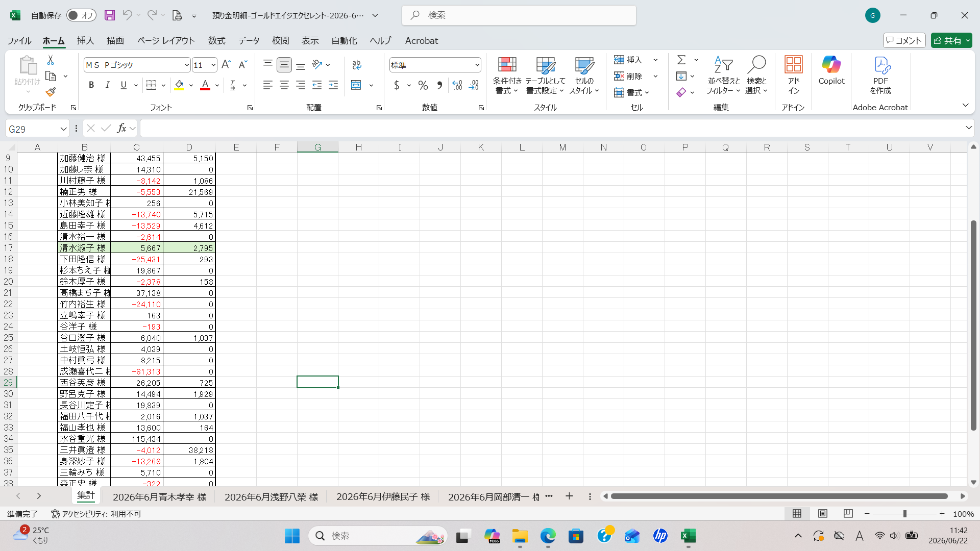
Task: Open the Add-ins pane
Action: 793,76
